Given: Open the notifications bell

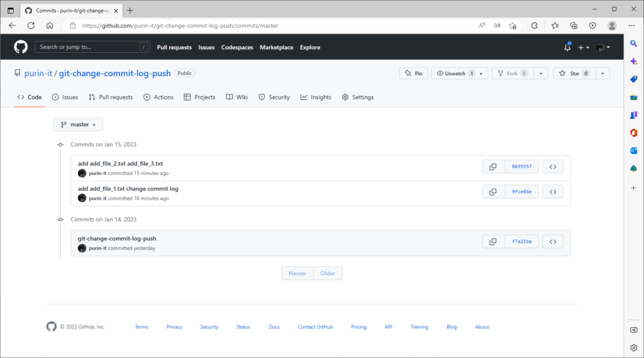Looking at the screenshot, I should 567,47.
